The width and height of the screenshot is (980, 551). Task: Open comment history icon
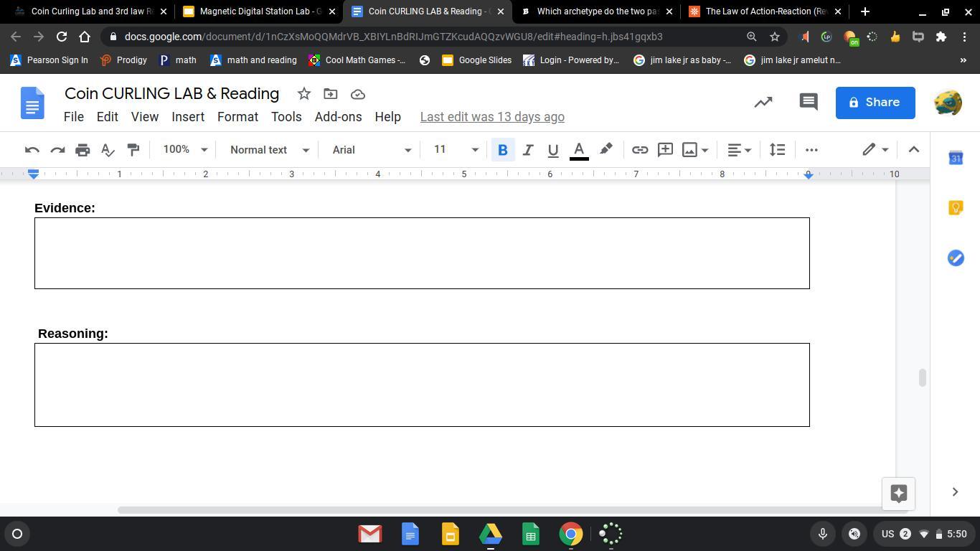click(808, 102)
